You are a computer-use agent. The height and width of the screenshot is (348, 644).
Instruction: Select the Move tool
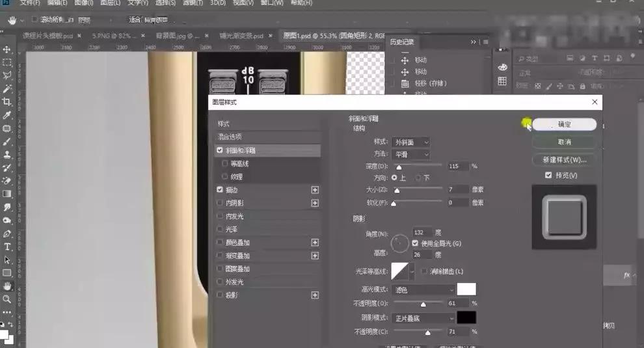pyautogui.click(x=7, y=49)
